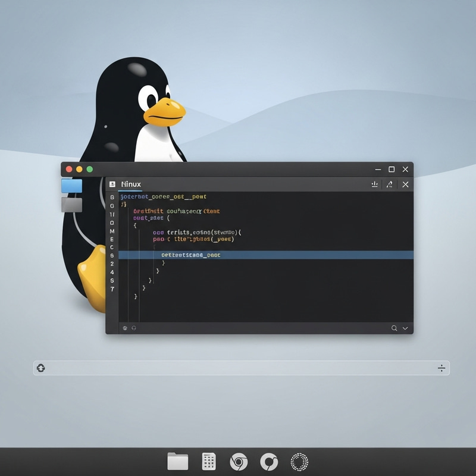Click the search magnifier in editor status bar
The width and height of the screenshot is (476, 476).
pyautogui.click(x=394, y=328)
